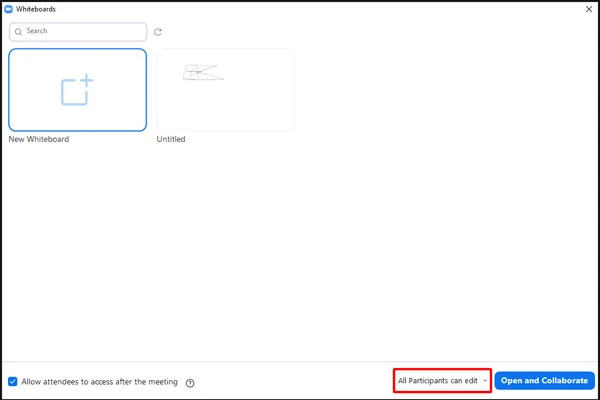Screen dimensions: 600x400
Task: Focus the Search whiteboards field
Action: click(x=78, y=32)
